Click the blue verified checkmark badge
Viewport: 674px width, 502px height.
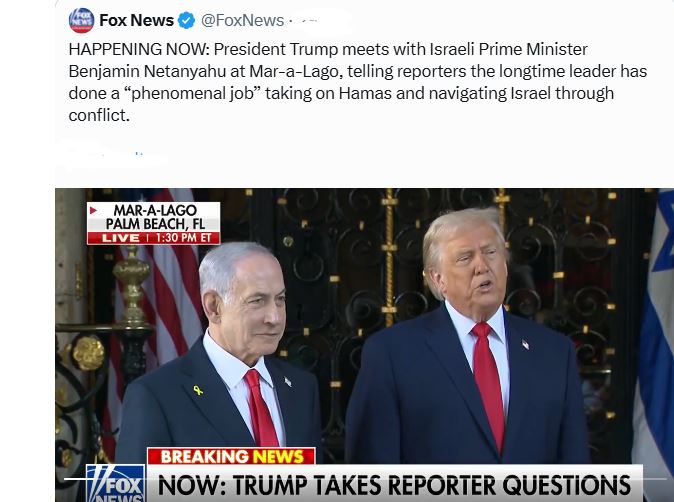(x=187, y=20)
